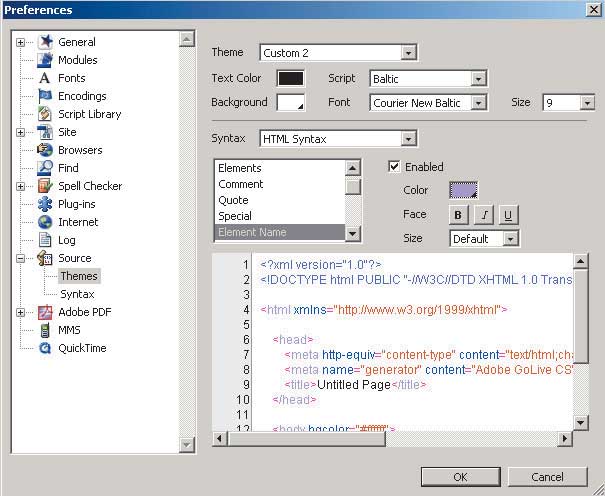The image size is (605, 496).
Task: Click the Internet globe icon
Action: pos(45,222)
